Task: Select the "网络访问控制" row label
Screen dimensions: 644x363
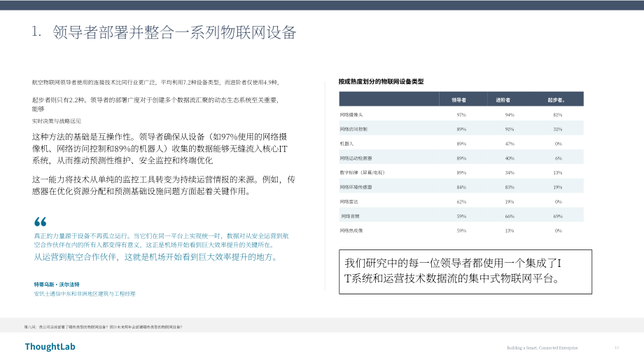Action: coord(353,129)
